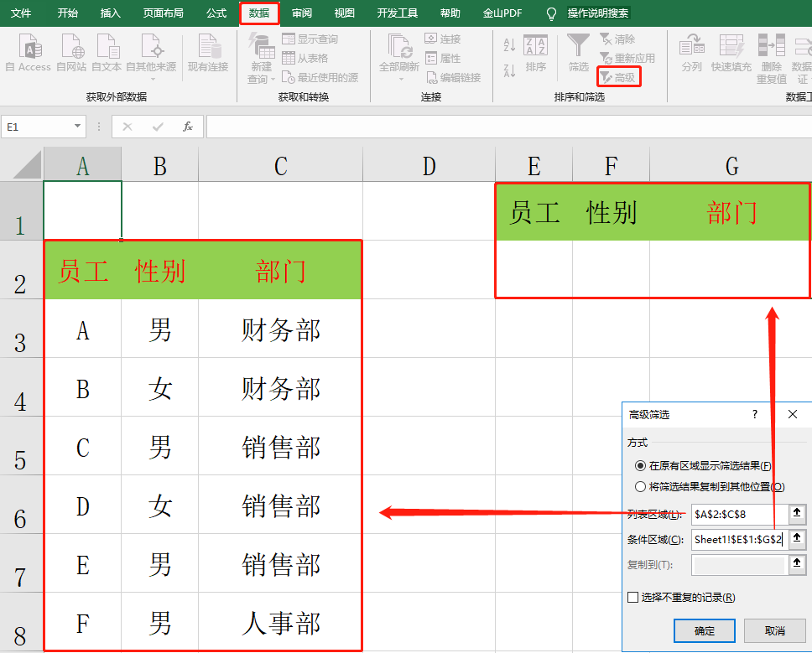Switch to the 视图 (View) tab
812x653 pixels.
(x=345, y=13)
